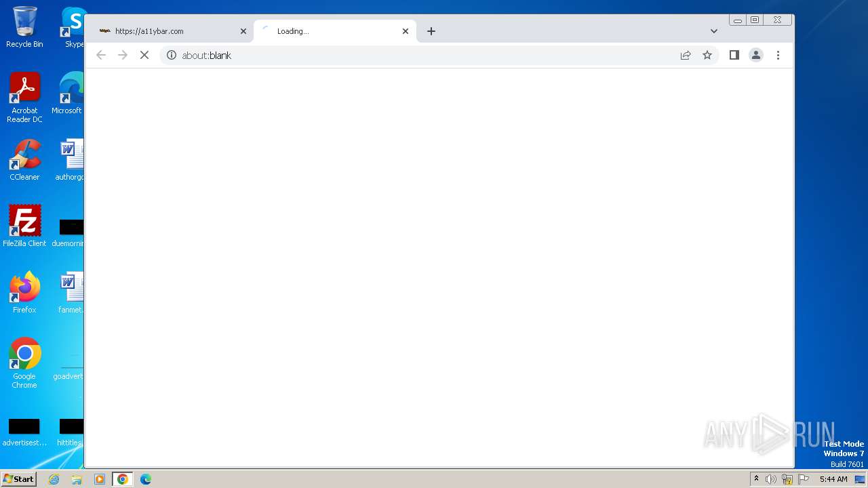Open Recycle Bin on desktop

click(x=24, y=27)
